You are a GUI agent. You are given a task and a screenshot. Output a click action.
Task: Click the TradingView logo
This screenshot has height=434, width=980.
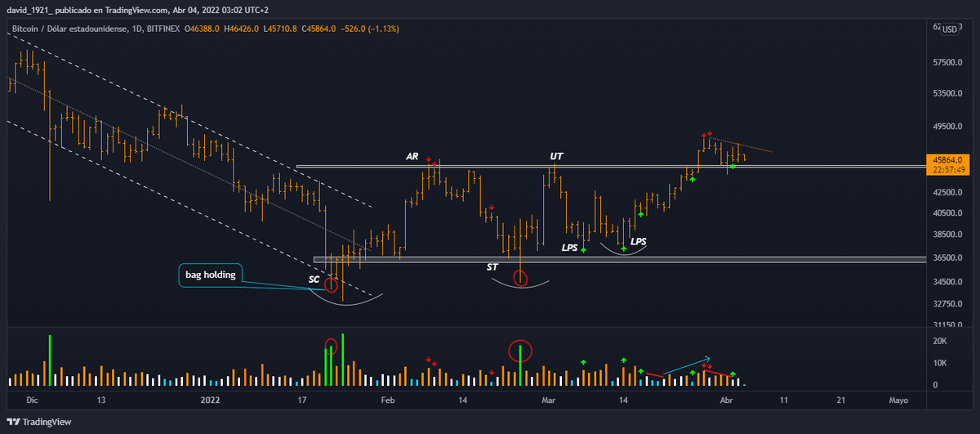38,422
